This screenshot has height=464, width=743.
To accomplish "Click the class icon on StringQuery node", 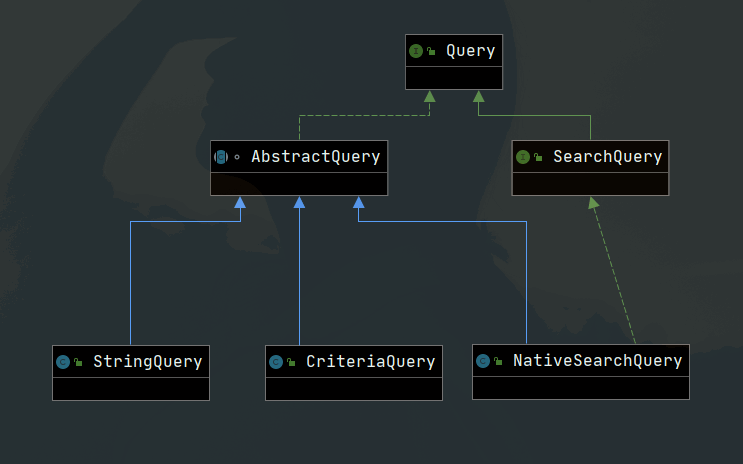I will (x=63, y=362).
